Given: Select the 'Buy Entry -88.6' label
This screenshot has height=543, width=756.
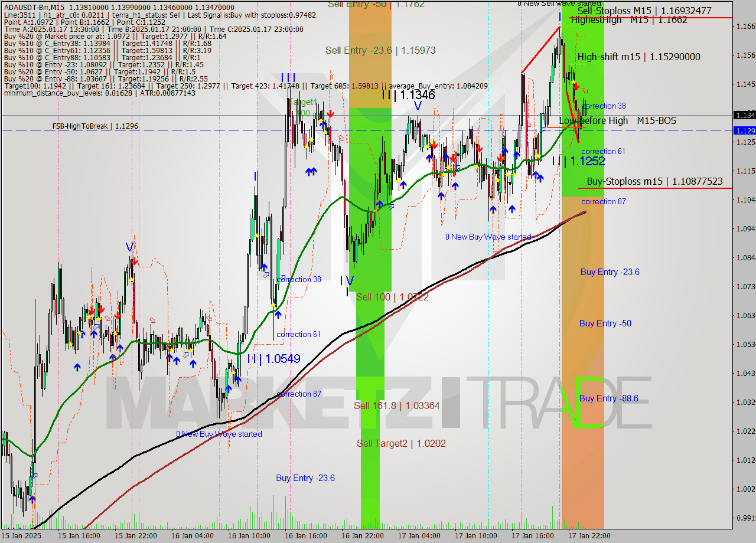Looking at the screenshot, I should (609, 398).
